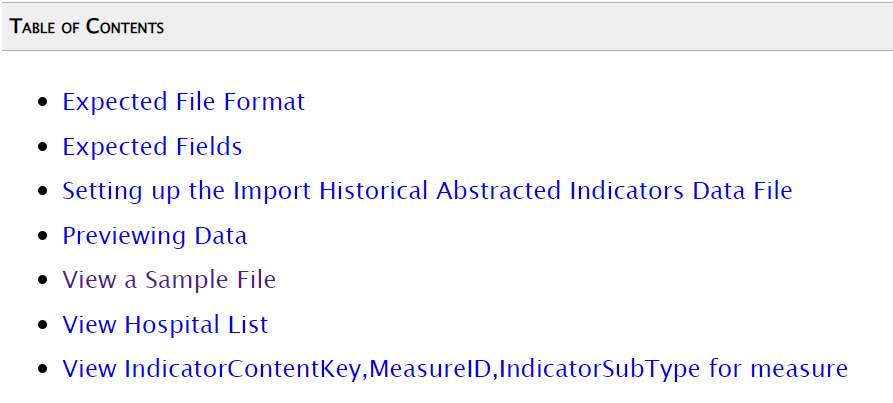
Task: Click the gray Table of Contents header bar
Action: [x=447, y=26]
